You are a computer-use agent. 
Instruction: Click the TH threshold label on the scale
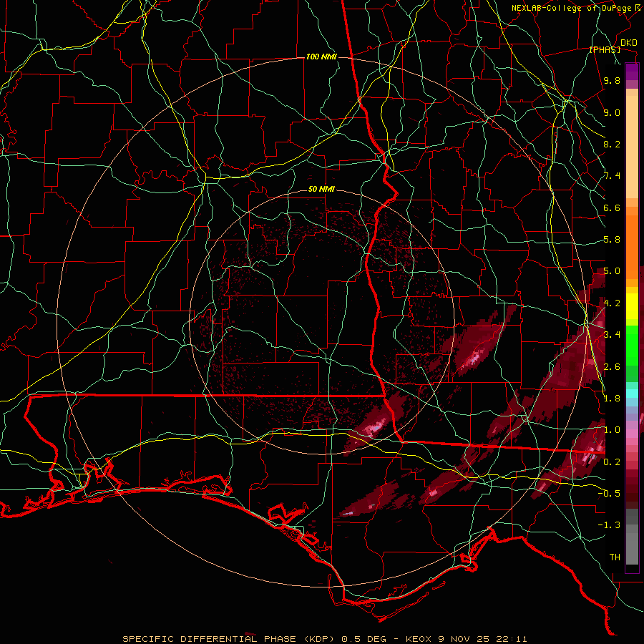pyautogui.click(x=615, y=557)
